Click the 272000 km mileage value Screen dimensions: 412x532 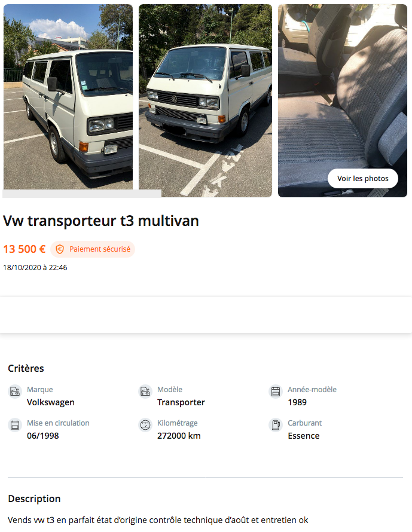179,436
